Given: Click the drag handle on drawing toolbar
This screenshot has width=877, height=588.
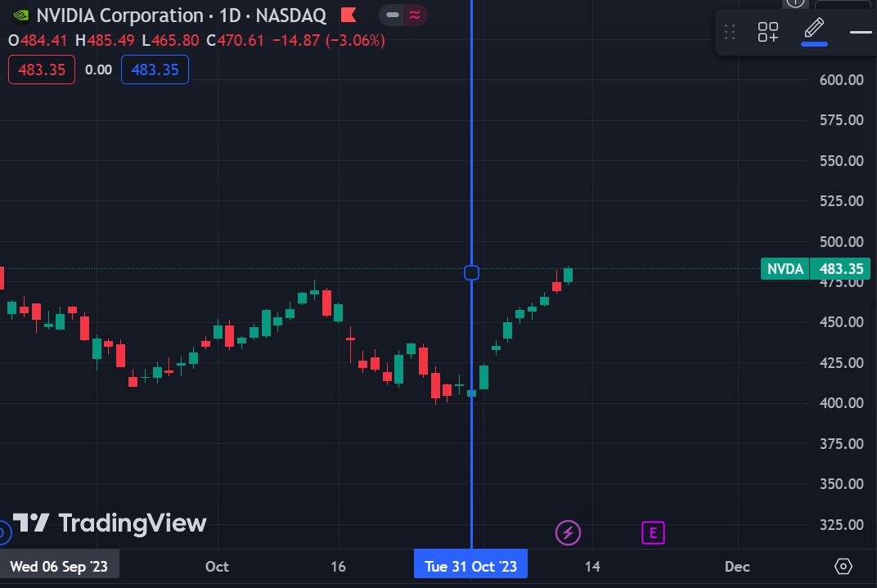Looking at the screenshot, I should point(730,32).
